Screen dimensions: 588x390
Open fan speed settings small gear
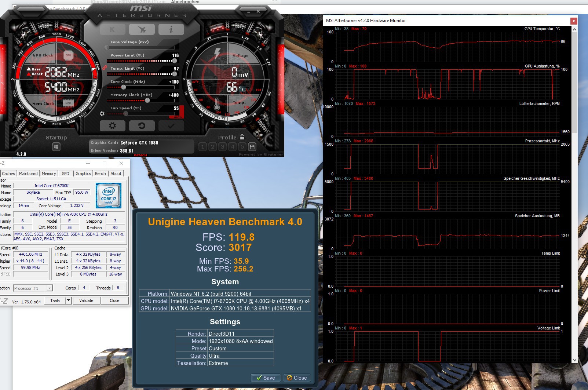tap(102, 114)
